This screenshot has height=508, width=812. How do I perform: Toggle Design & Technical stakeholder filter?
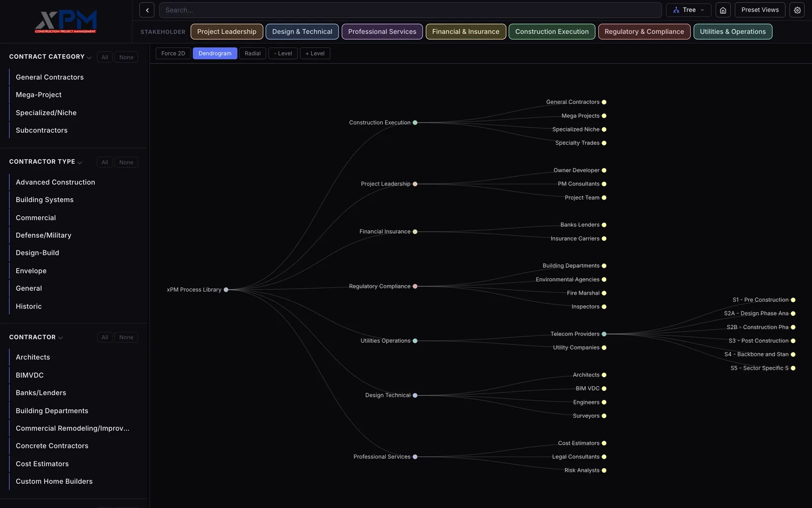[x=302, y=31]
